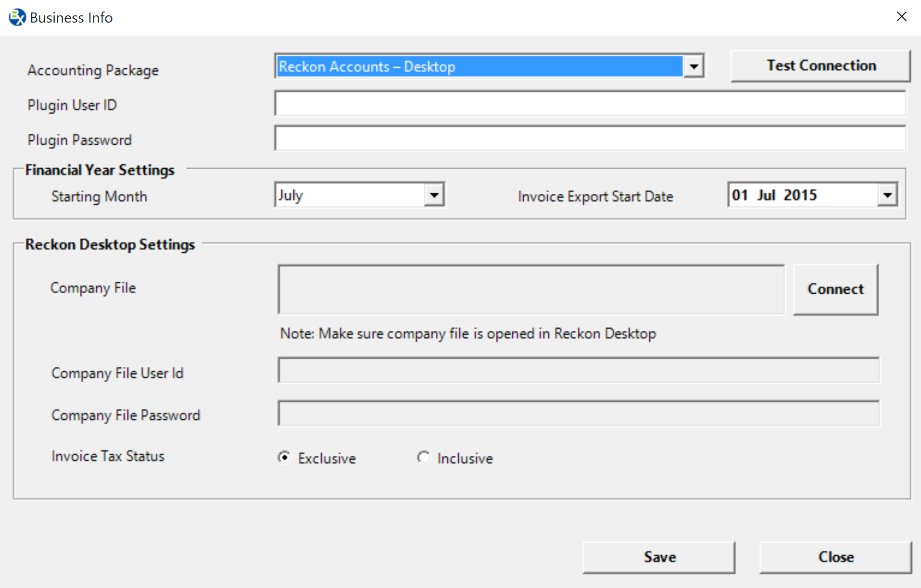This screenshot has height=588, width=921.
Task: Click the Reckon Accounts – Desktop selected text
Action: [x=367, y=66]
